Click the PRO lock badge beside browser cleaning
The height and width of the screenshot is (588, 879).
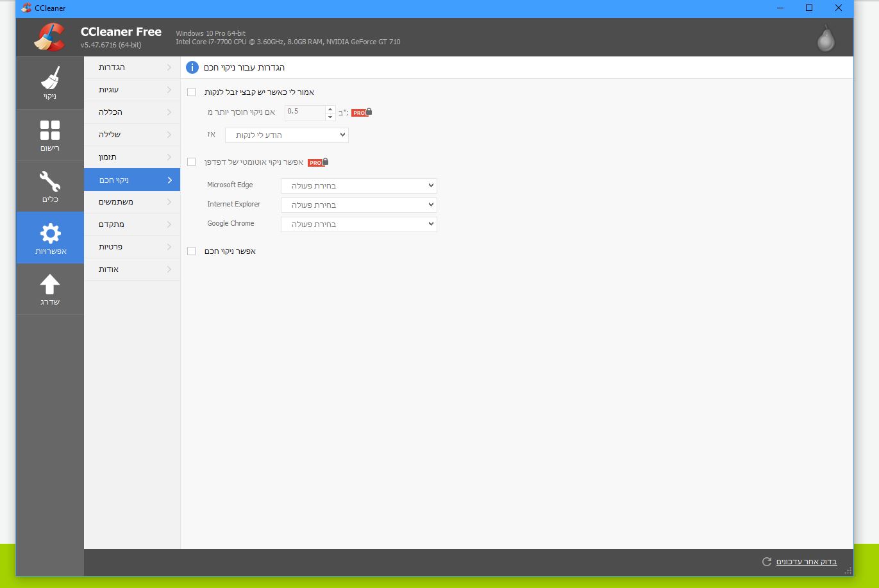point(318,162)
